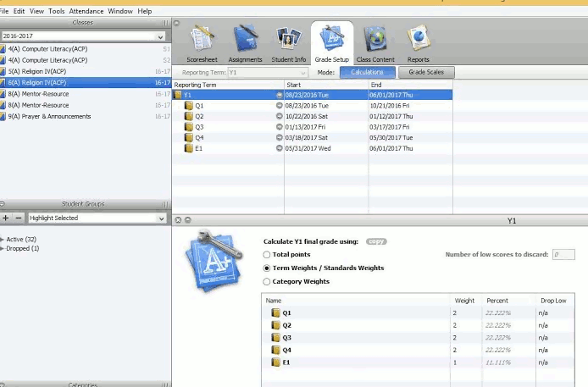Viewport: 588px width, 387px height.
Task: Select the Q3 folder icon in term list
Action: 189,127
